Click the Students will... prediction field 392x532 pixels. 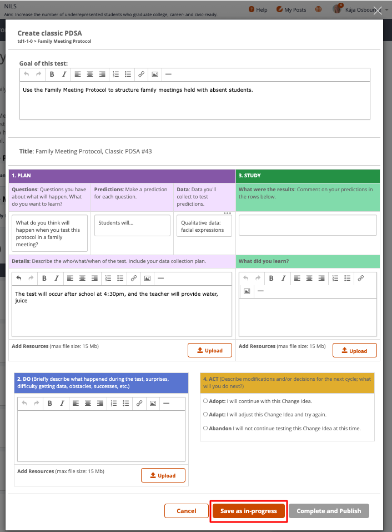[x=132, y=225]
